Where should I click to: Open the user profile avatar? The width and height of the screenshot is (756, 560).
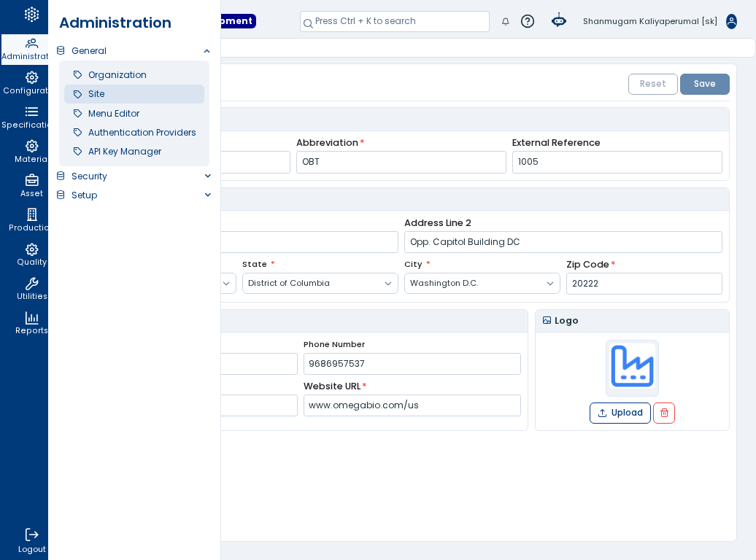(x=731, y=21)
